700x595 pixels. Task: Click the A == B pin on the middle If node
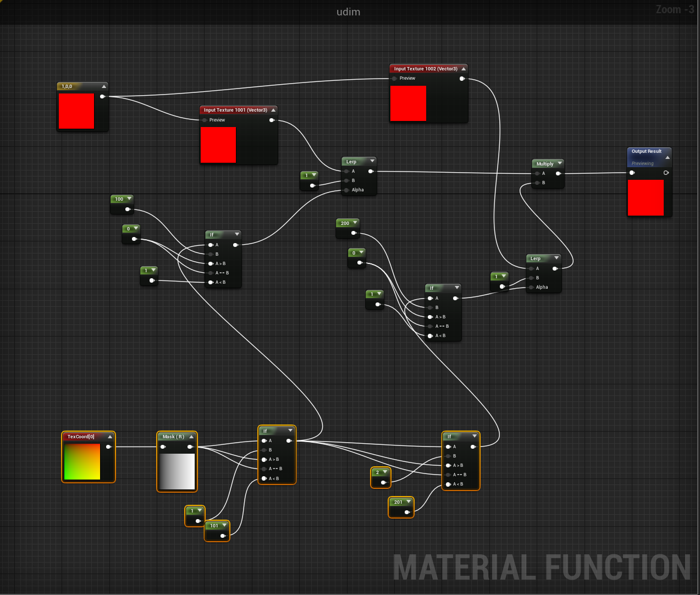(x=431, y=326)
